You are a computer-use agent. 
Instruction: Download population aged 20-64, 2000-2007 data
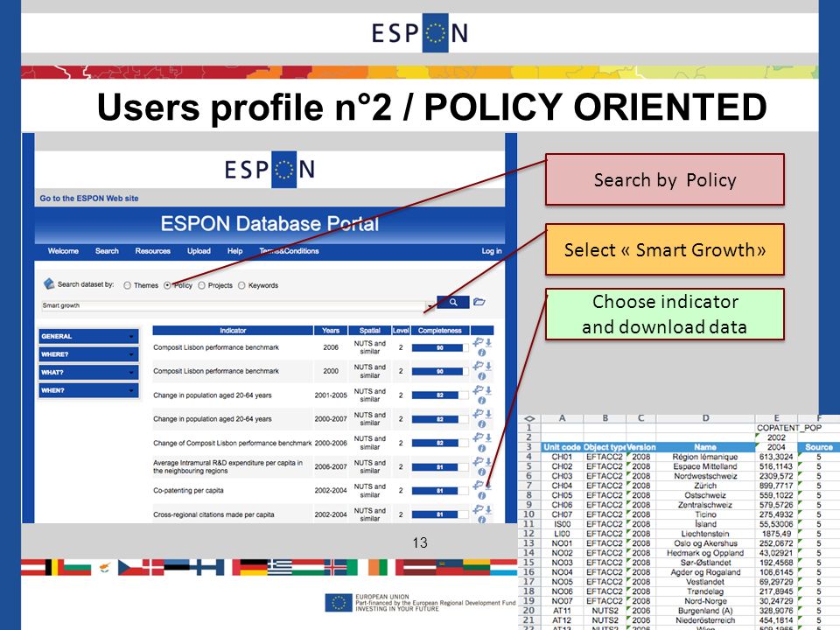coord(488,414)
